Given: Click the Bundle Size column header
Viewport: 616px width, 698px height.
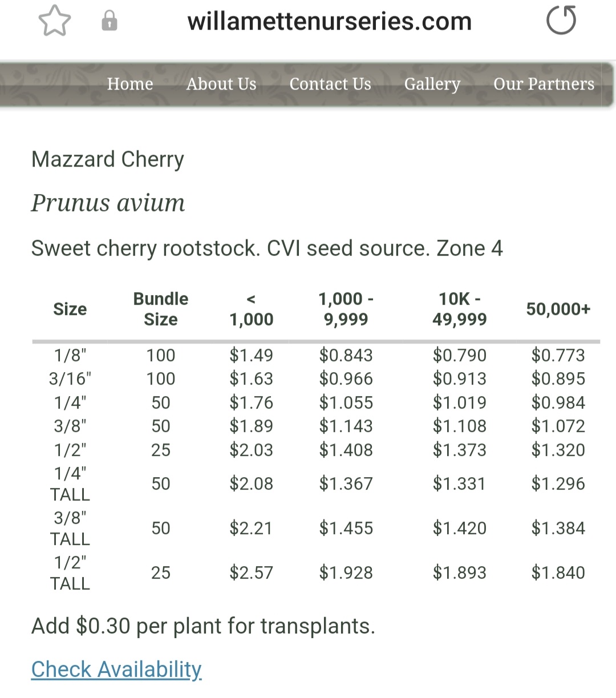Looking at the screenshot, I should [x=161, y=309].
